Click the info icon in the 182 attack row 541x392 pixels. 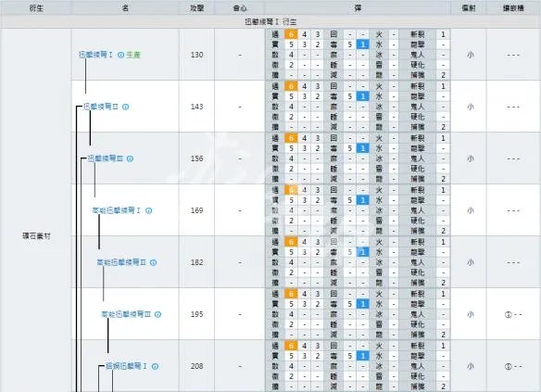(x=154, y=262)
